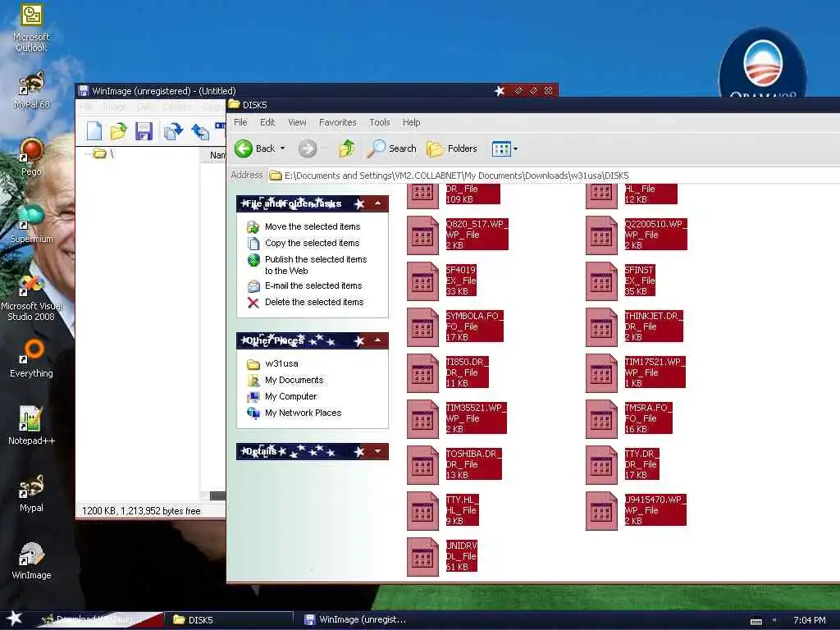Click the Save floppy icon in WinImage toolbar
840x630 pixels.
[144, 131]
